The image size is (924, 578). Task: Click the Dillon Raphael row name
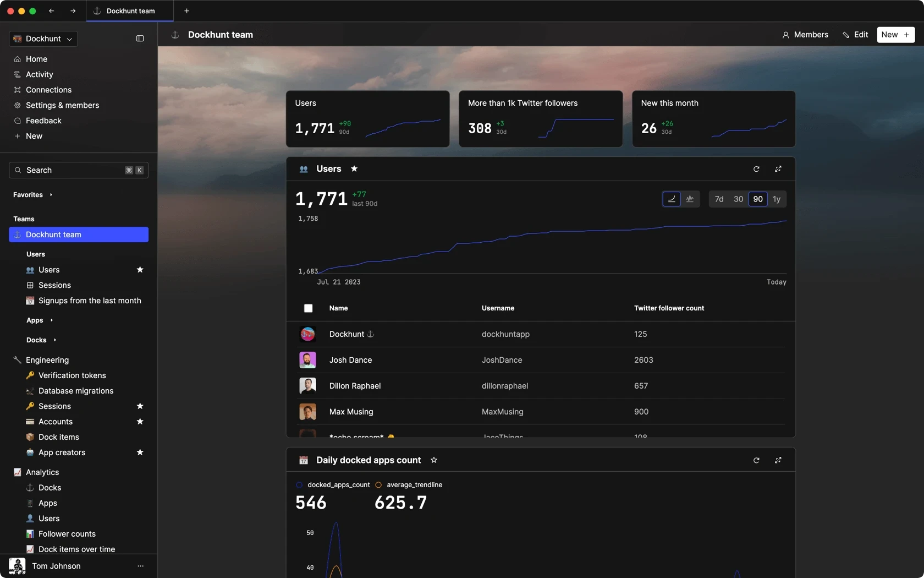355,386
